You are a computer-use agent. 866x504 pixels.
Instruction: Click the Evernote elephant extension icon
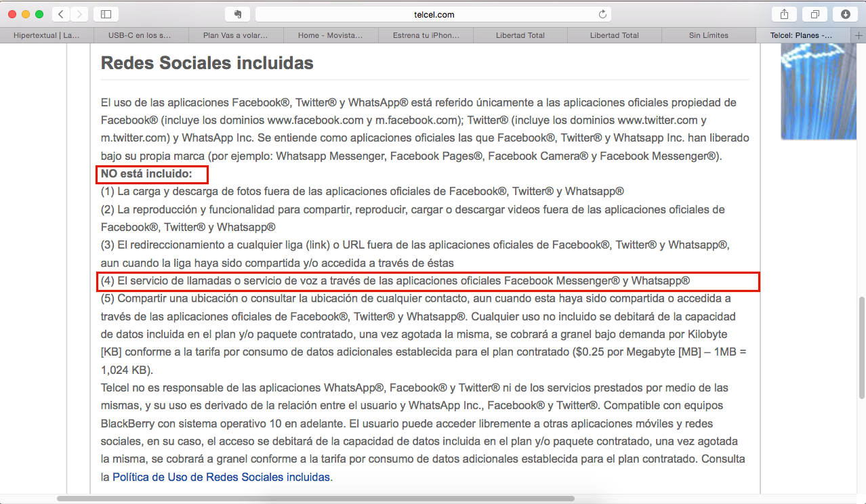point(238,14)
